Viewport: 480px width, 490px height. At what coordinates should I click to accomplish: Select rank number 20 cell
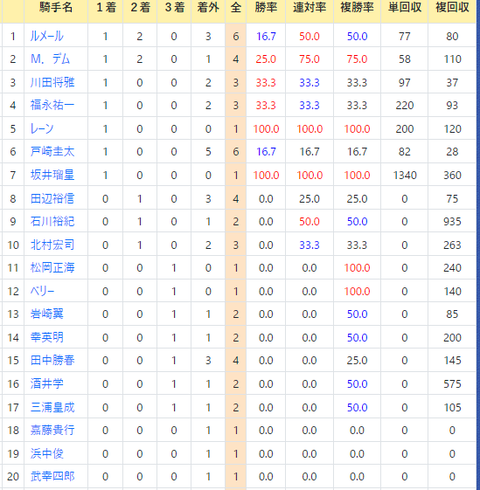point(13,476)
